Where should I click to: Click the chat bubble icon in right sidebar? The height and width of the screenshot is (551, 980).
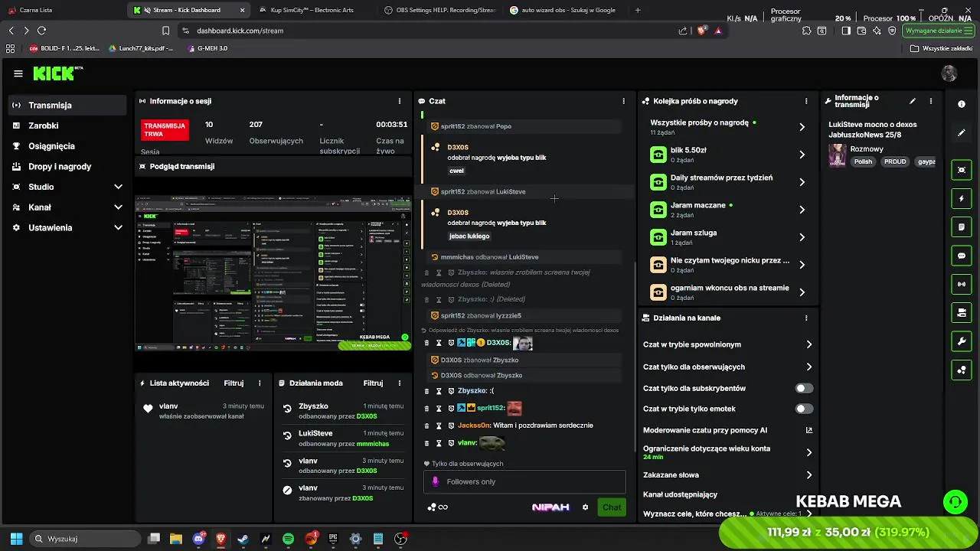[x=962, y=256]
